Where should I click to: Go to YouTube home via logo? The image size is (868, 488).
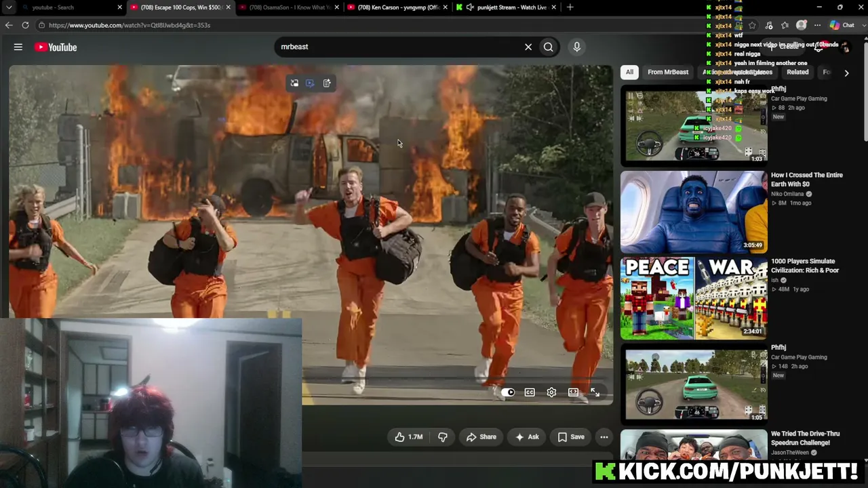pos(56,47)
